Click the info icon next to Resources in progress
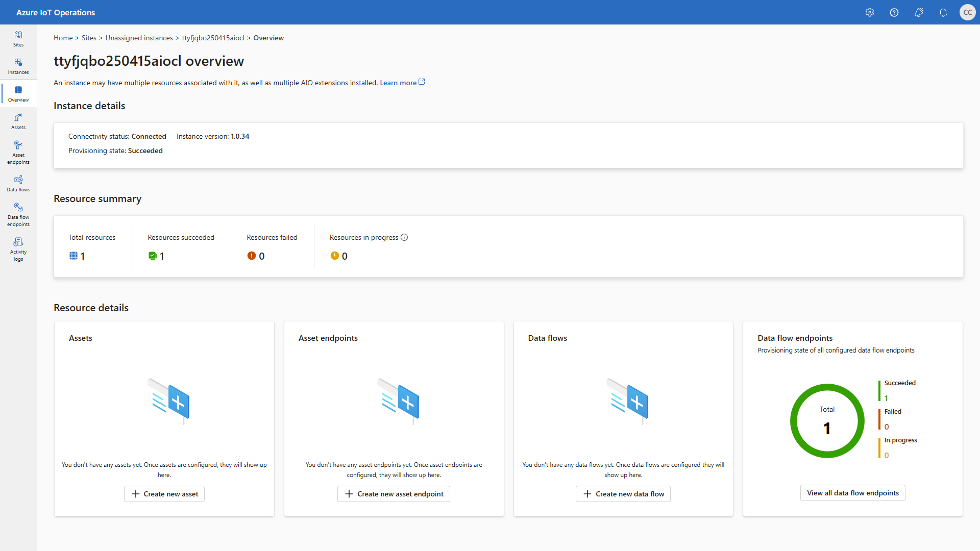The image size is (980, 551). (404, 237)
